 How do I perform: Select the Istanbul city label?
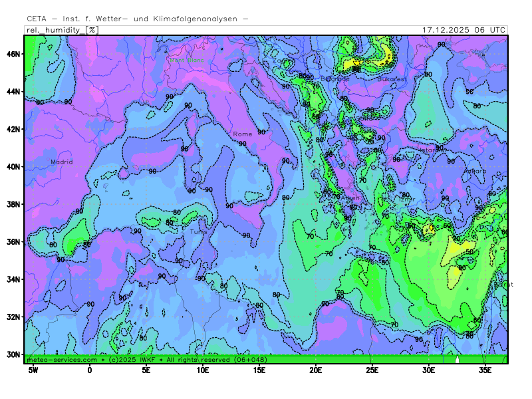[432, 150]
